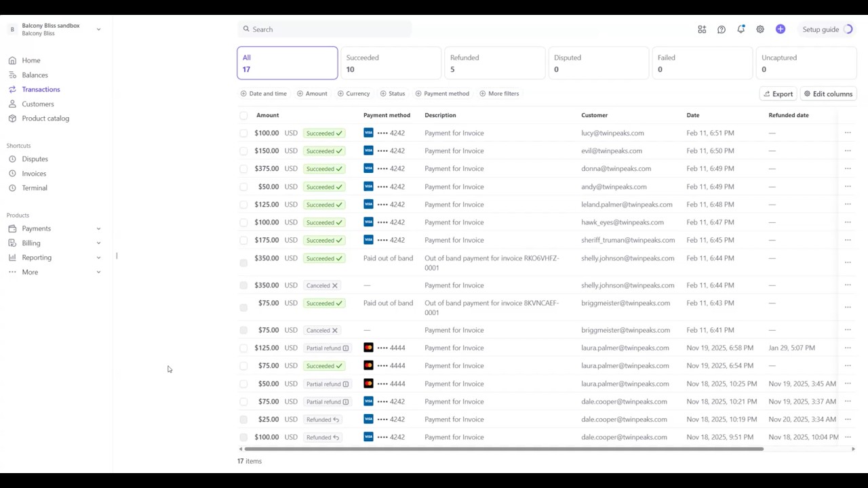The width and height of the screenshot is (868, 488).
Task: Open row menu for lucy@twinpeaks.com payment
Action: click(848, 133)
